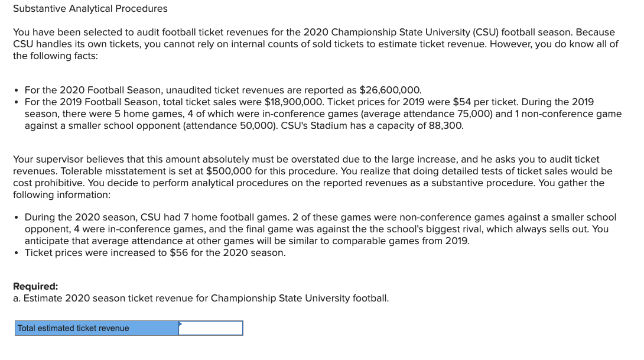Click the '$54 per ticket' price text
The width and height of the screenshot is (644, 360).
(x=487, y=102)
